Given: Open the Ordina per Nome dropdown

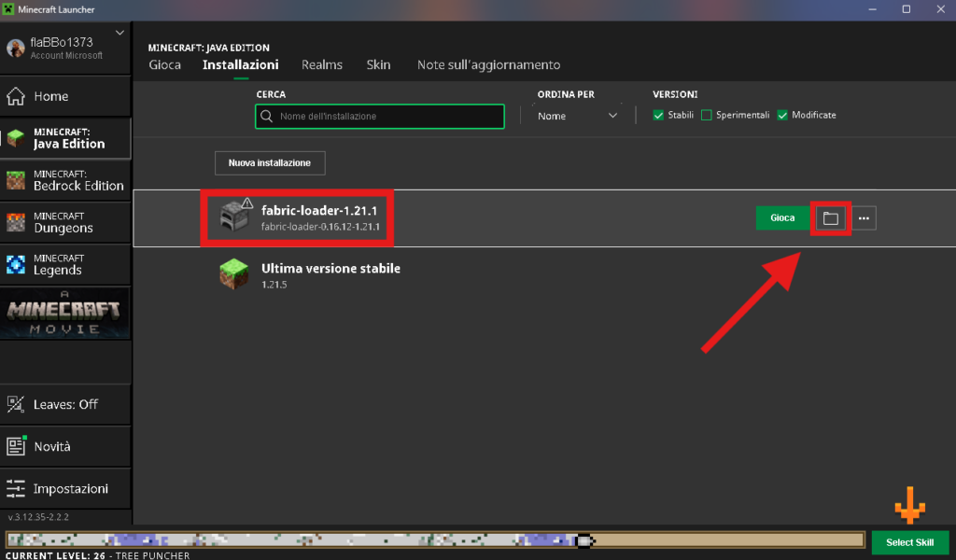Looking at the screenshot, I should (577, 116).
